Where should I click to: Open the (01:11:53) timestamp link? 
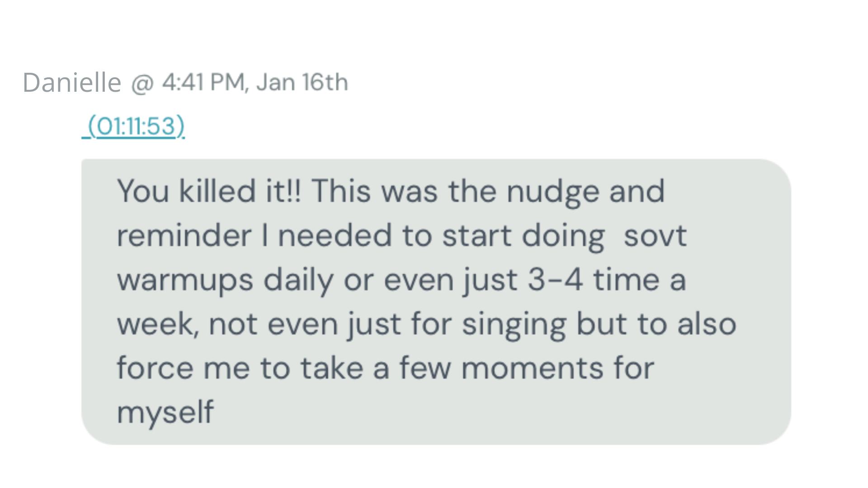[x=136, y=126]
